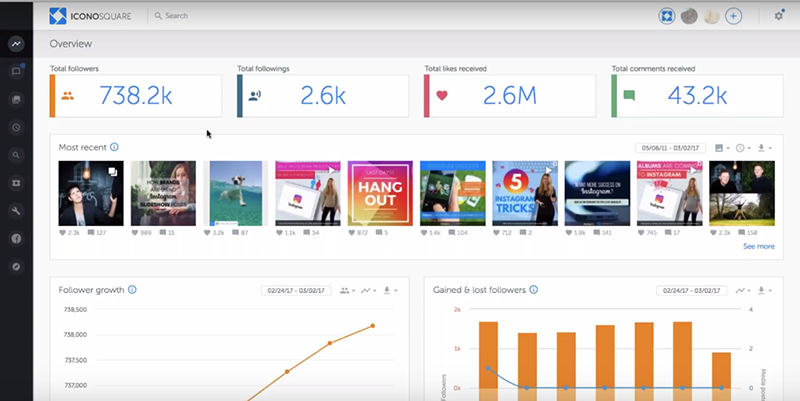This screenshot has width=800, height=401.
Task: Open the Most recent media type dropdown
Action: [721, 148]
